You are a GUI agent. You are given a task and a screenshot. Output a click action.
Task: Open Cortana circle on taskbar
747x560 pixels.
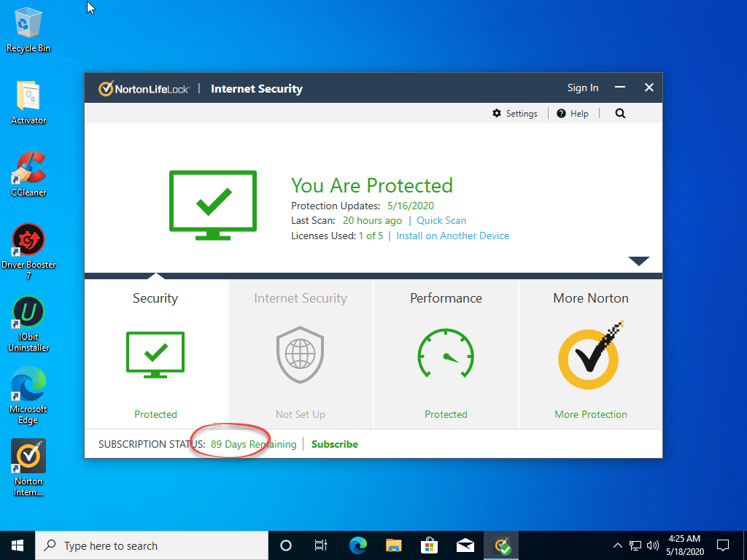(286, 545)
